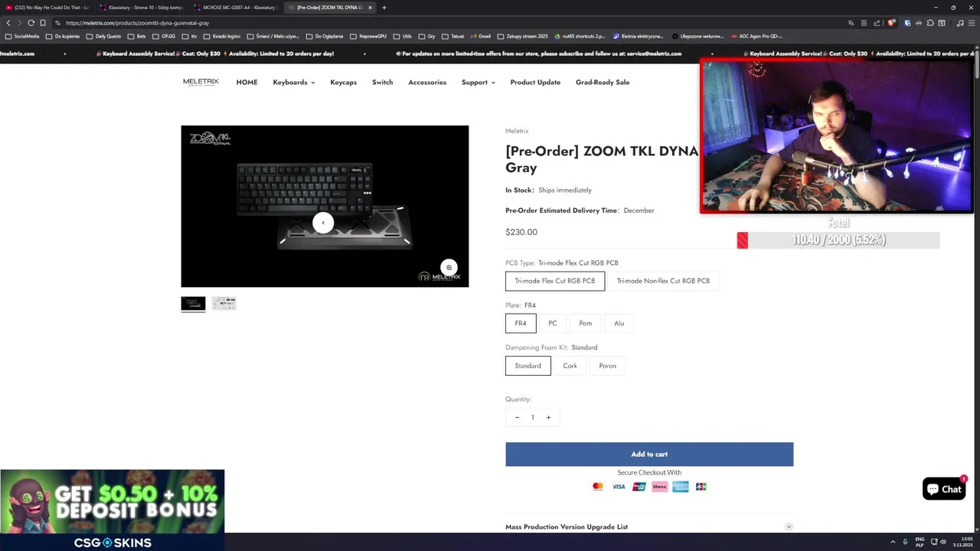Open the SocialMedia bookmark folder
The height and width of the screenshot is (551, 980).
[22, 36]
